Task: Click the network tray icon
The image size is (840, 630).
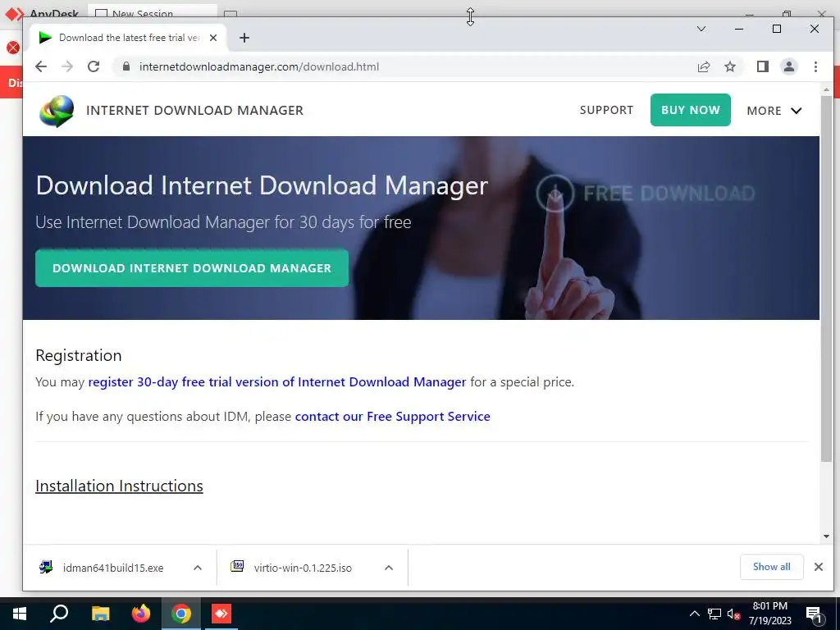Action: 714,614
